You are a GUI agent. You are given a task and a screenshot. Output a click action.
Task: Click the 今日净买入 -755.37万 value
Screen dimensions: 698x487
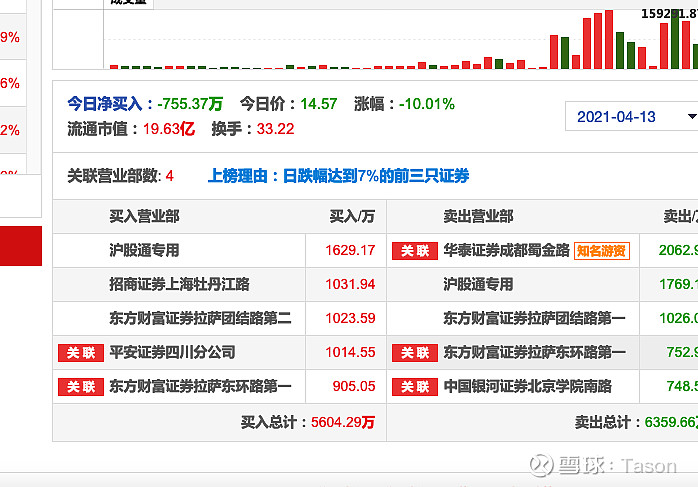pyautogui.click(x=190, y=104)
